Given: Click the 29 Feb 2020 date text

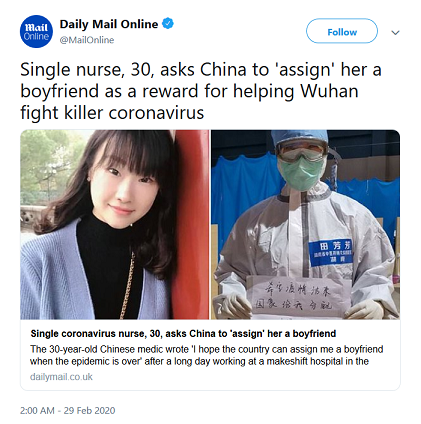Looking at the screenshot, I should [x=89, y=410].
